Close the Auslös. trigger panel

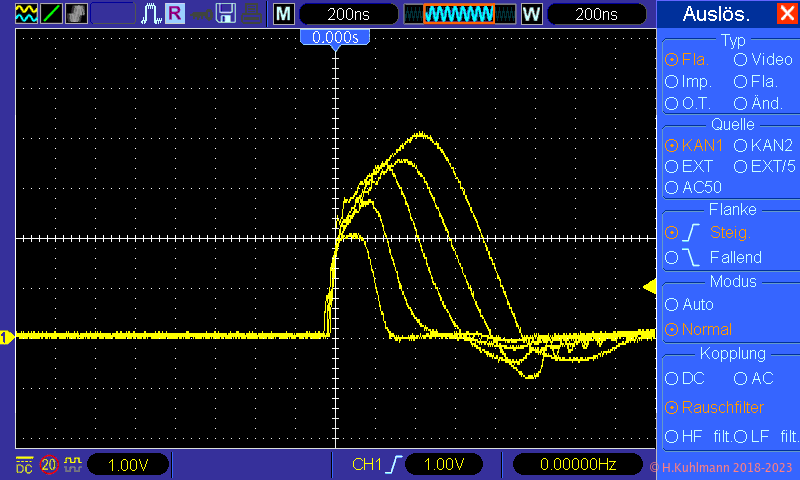point(788,14)
